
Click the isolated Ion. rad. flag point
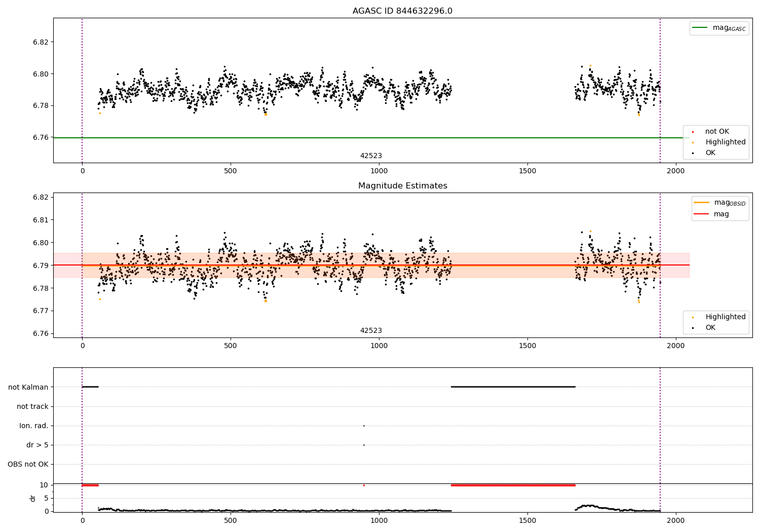(x=364, y=426)
